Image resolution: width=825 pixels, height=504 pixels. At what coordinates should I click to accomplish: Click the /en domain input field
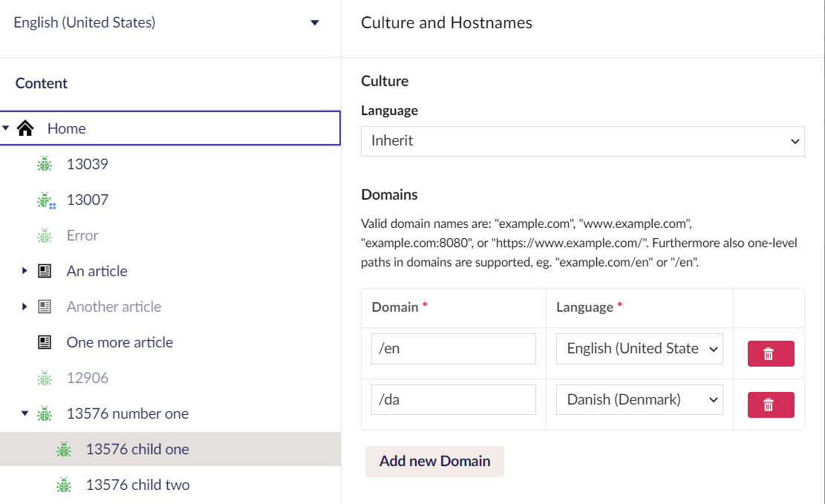tap(454, 349)
